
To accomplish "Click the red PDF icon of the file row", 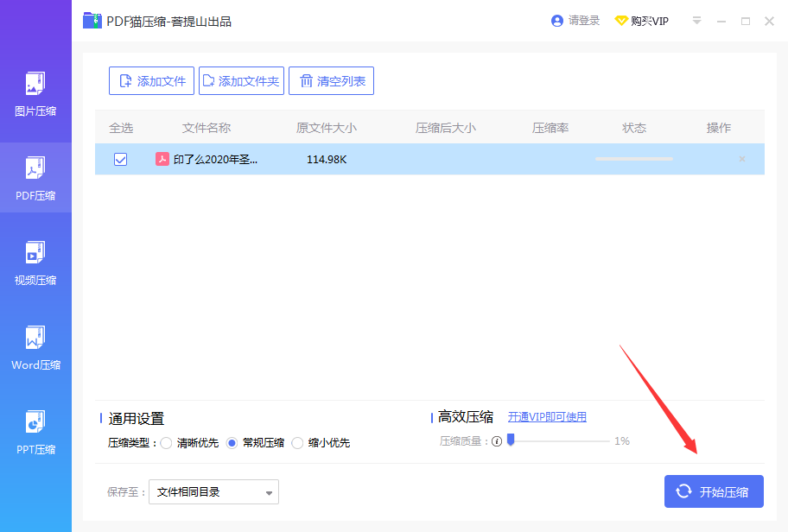I will point(162,159).
